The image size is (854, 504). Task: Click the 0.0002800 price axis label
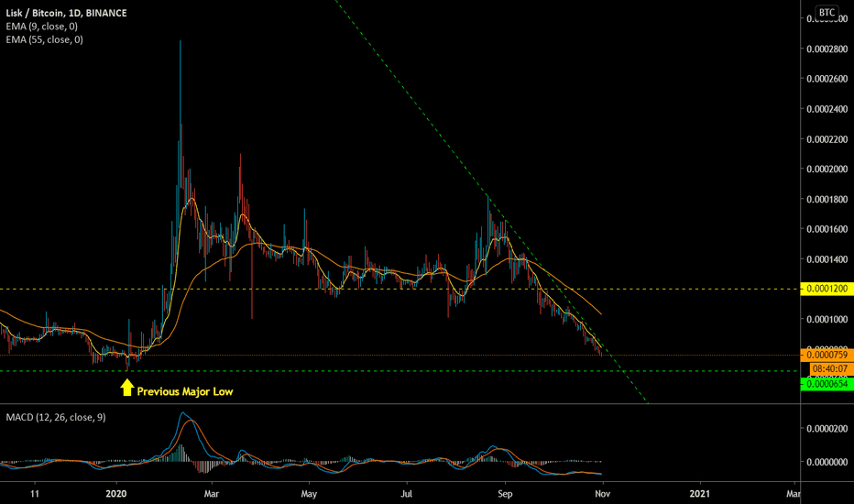(x=827, y=49)
